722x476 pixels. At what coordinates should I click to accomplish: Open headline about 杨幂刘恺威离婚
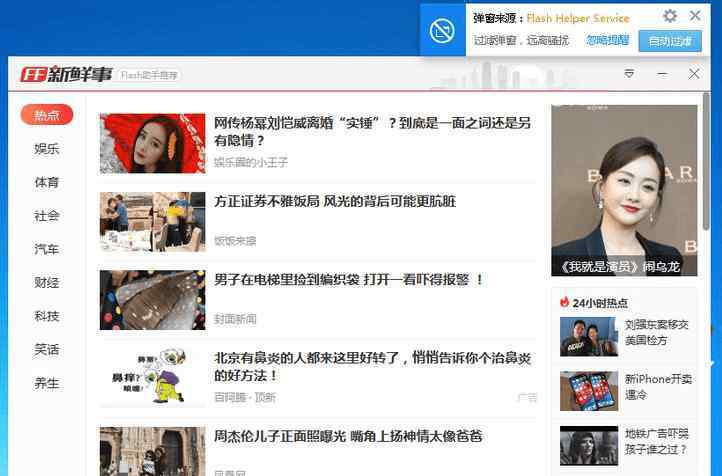point(372,132)
